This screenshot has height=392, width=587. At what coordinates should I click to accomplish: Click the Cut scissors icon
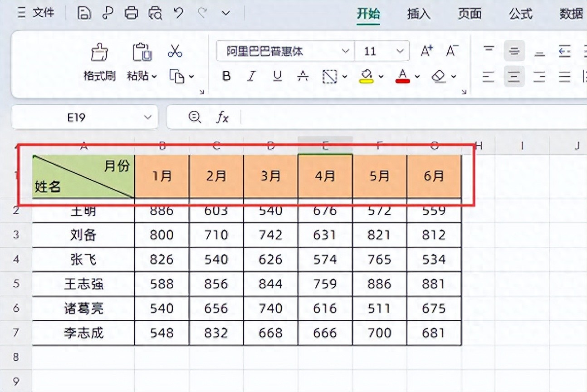pyautogui.click(x=175, y=51)
